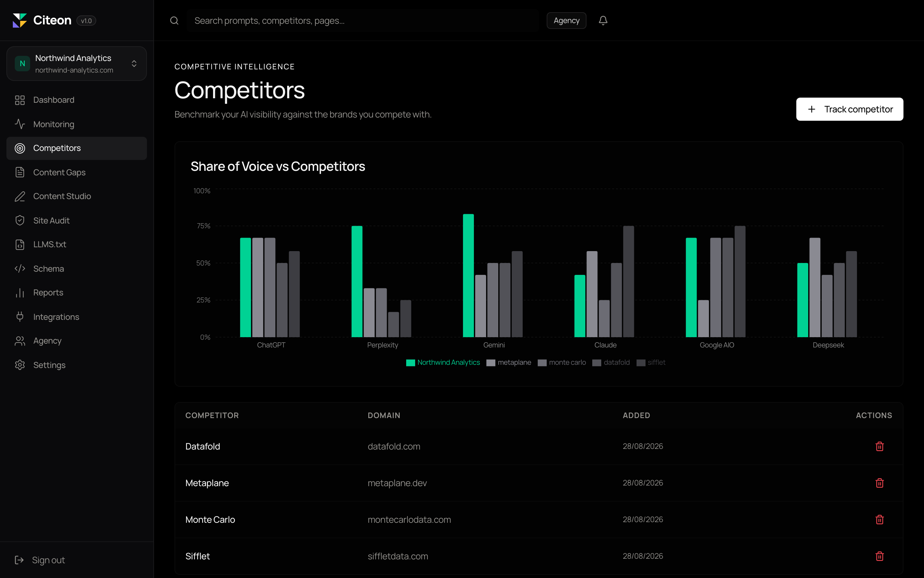924x578 pixels.
Task: Click the Dashboard grid icon
Action: 20,100
